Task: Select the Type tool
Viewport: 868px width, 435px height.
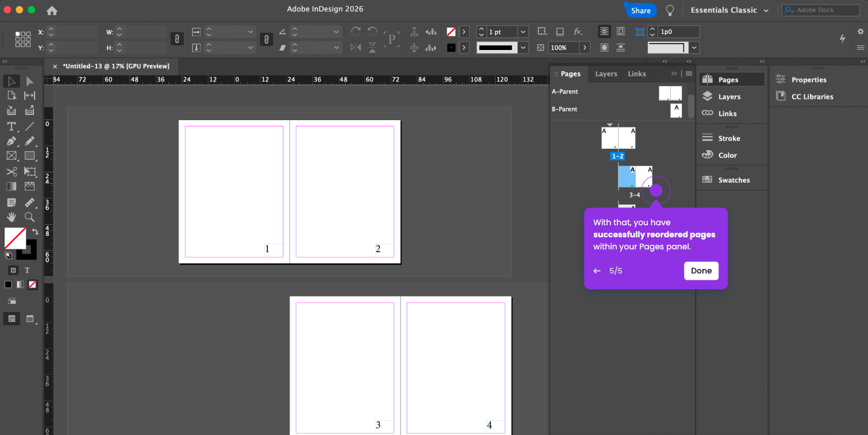Action: point(11,126)
